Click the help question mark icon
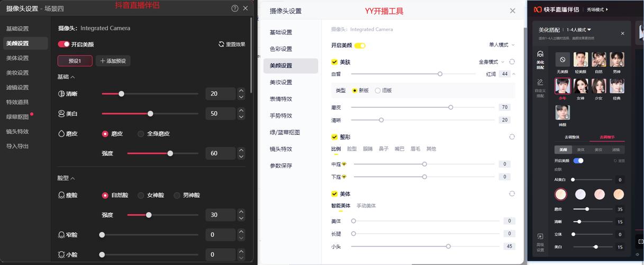Screen dimensions: 644x265 pyautogui.click(x=235, y=8)
